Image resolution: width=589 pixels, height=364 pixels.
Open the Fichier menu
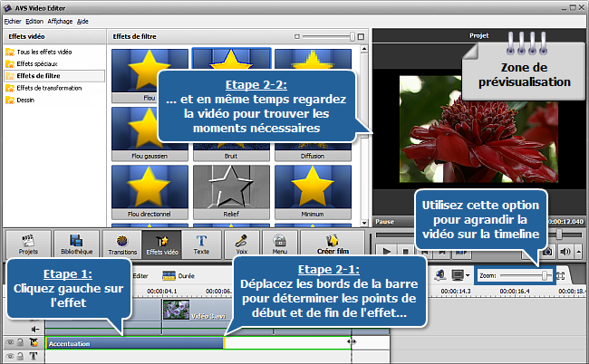coord(13,22)
